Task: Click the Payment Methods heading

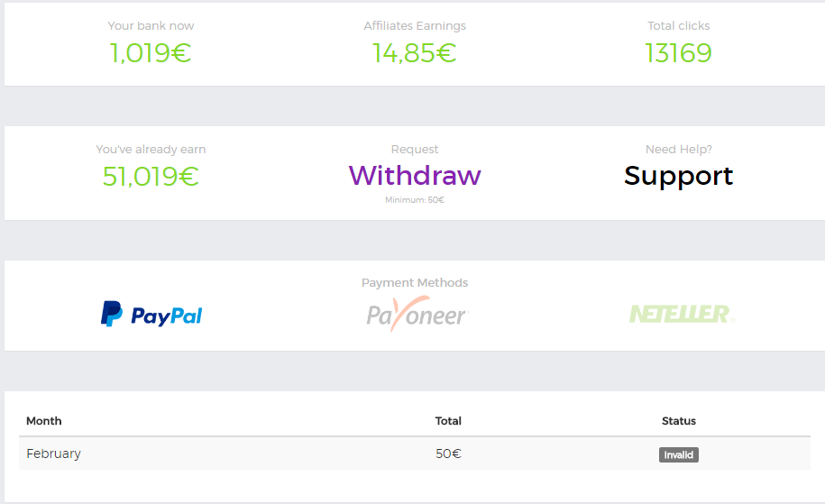Action: point(415,282)
